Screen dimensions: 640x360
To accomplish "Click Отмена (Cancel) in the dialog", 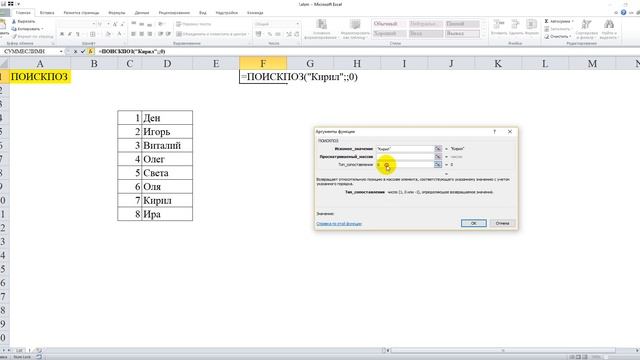I will pos(502,223).
